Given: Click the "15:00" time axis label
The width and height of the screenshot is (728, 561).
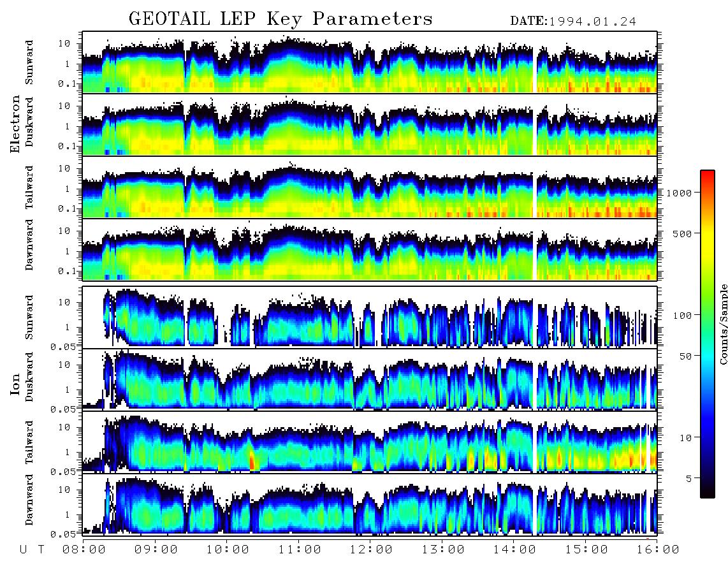Looking at the screenshot, I should point(586,550).
